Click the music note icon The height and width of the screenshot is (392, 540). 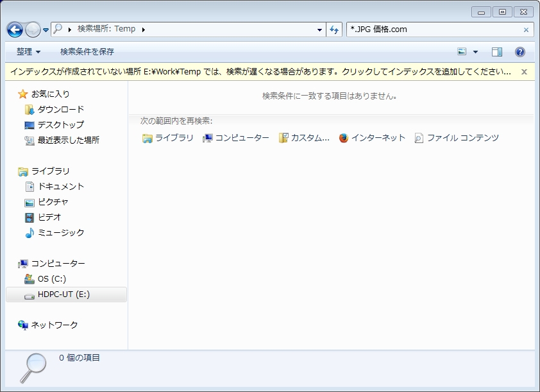(30, 233)
